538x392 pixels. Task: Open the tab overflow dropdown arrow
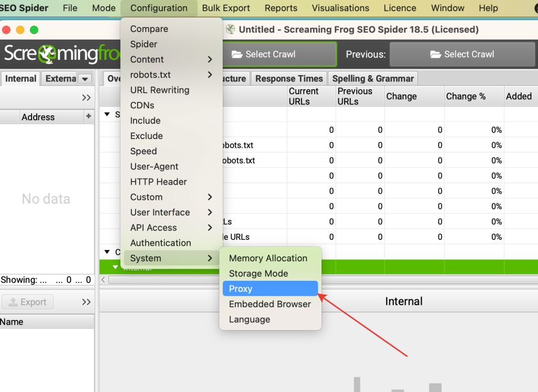click(x=85, y=79)
